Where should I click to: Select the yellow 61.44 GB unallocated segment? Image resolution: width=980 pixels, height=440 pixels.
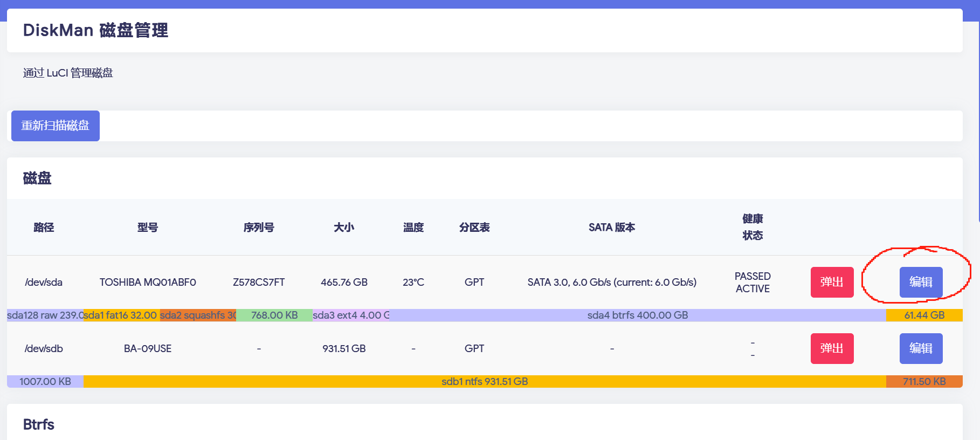(x=924, y=315)
